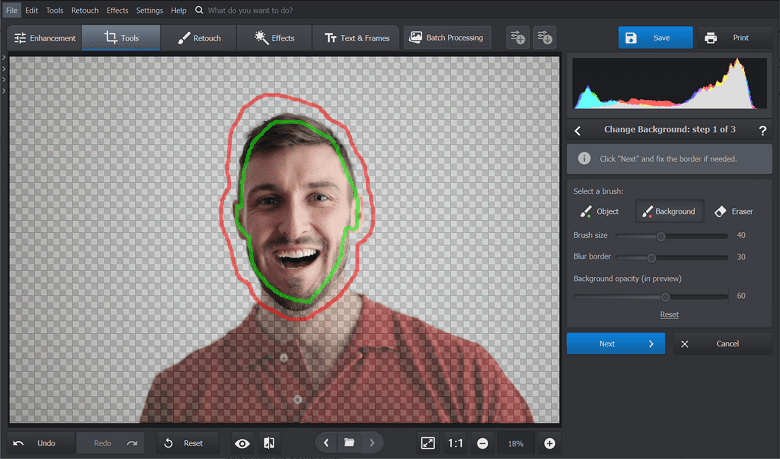Viewport: 780px width, 459px height.
Task: Click the history list icon beside the Save button
Action: (545, 38)
